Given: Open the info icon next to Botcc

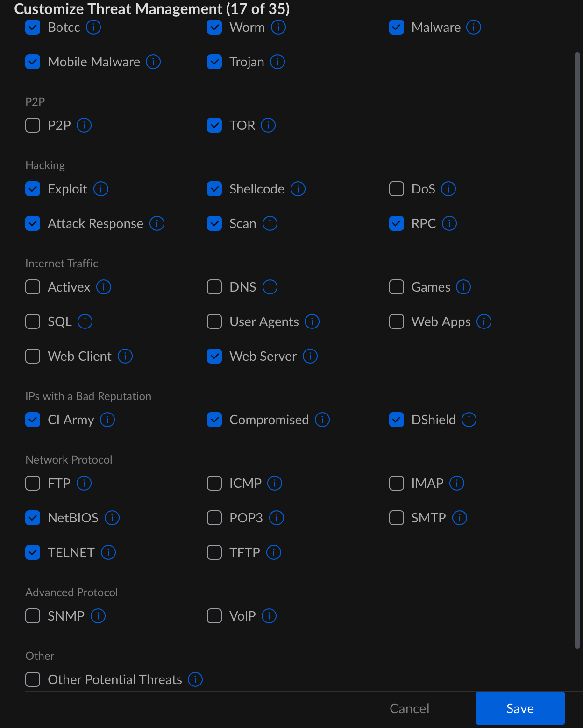Looking at the screenshot, I should click(x=93, y=28).
